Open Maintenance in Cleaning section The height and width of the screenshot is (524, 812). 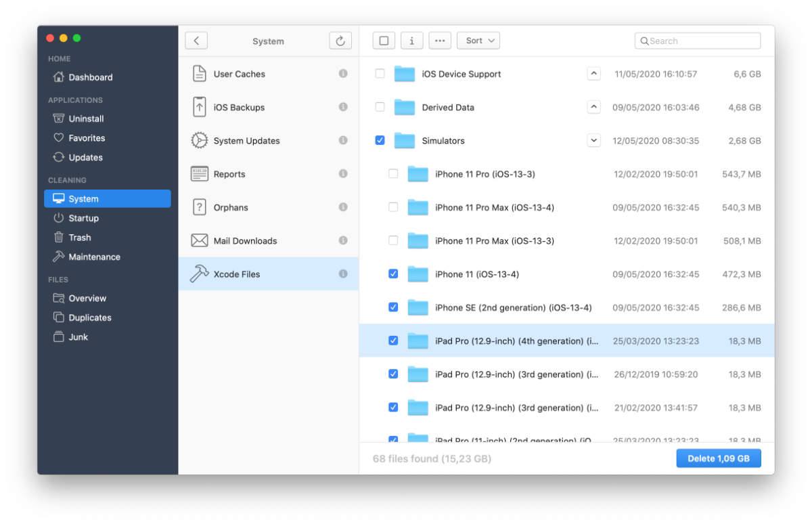tap(94, 257)
